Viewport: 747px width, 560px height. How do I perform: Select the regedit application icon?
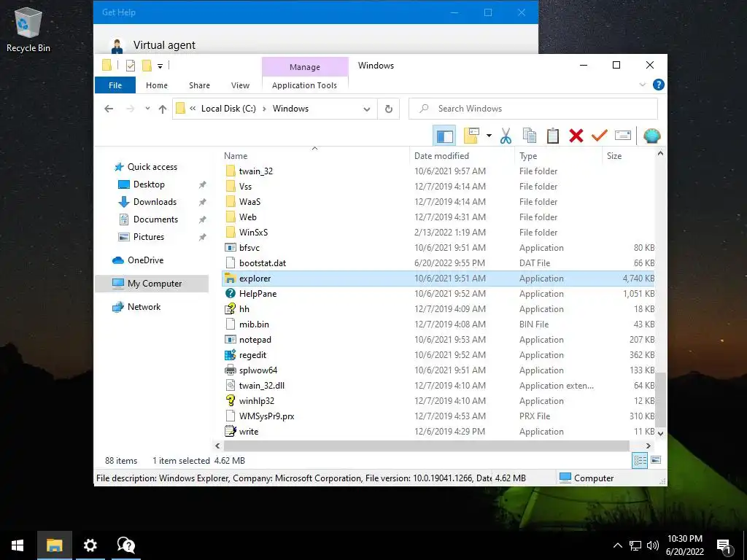point(230,355)
